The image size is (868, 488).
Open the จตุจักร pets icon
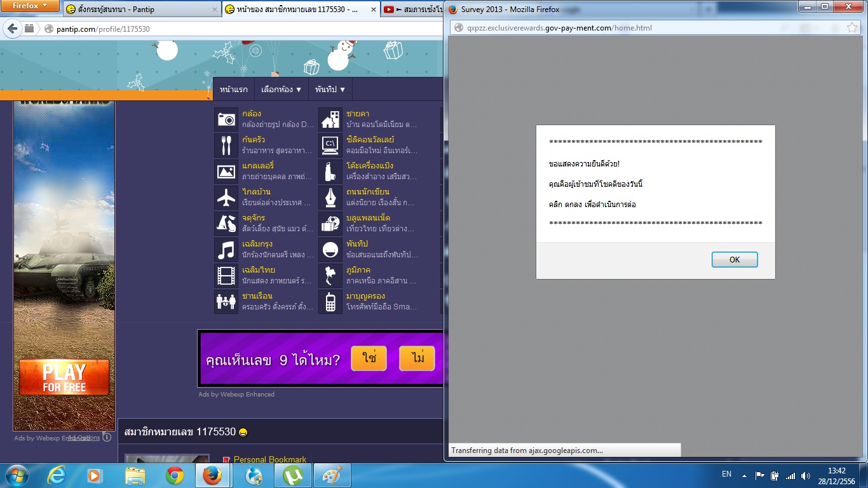click(x=226, y=224)
